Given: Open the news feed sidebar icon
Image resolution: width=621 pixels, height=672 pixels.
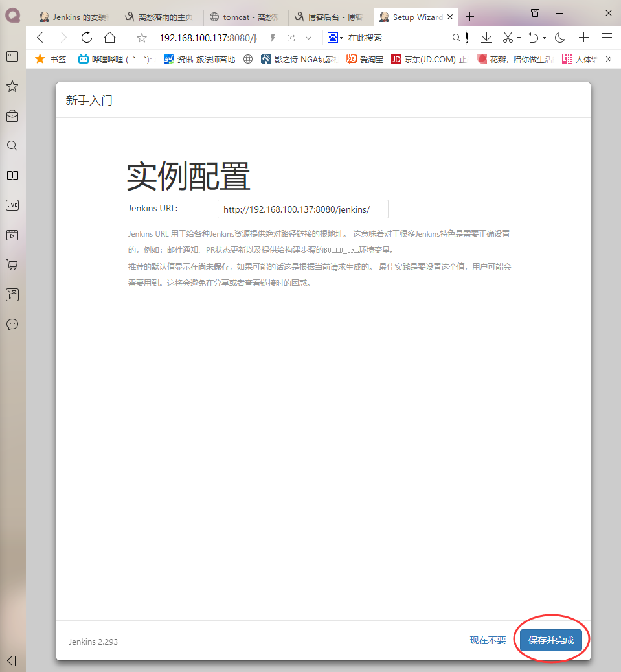Looking at the screenshot, I should click(12, 56).
